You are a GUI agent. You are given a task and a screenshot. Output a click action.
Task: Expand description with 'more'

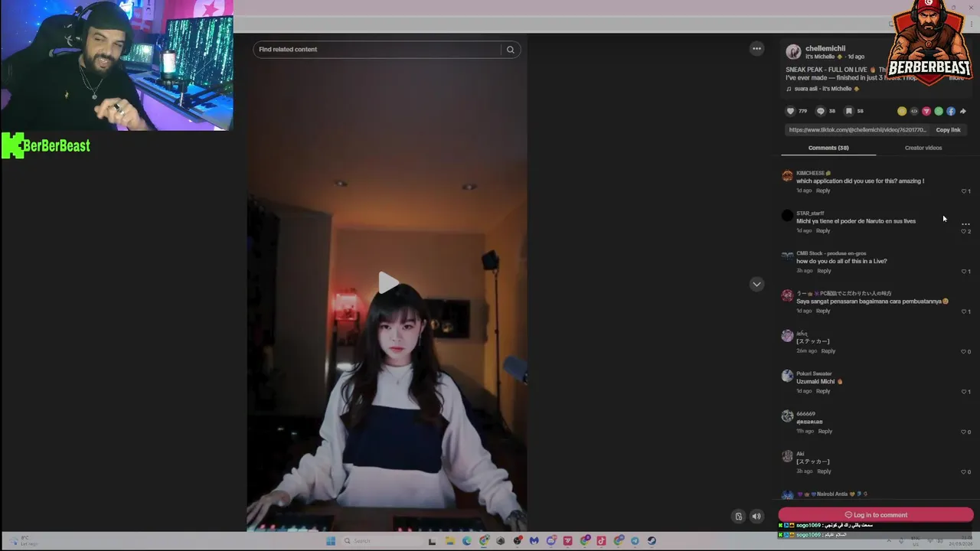pyautogui.click(x=956, y=78)
